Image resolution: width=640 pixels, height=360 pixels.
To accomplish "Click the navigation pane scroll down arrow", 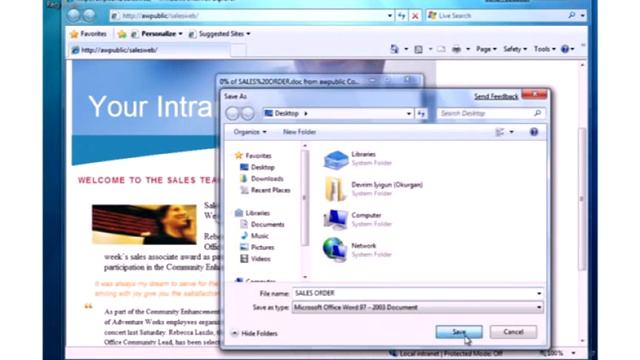I will [x=305, y=277].
